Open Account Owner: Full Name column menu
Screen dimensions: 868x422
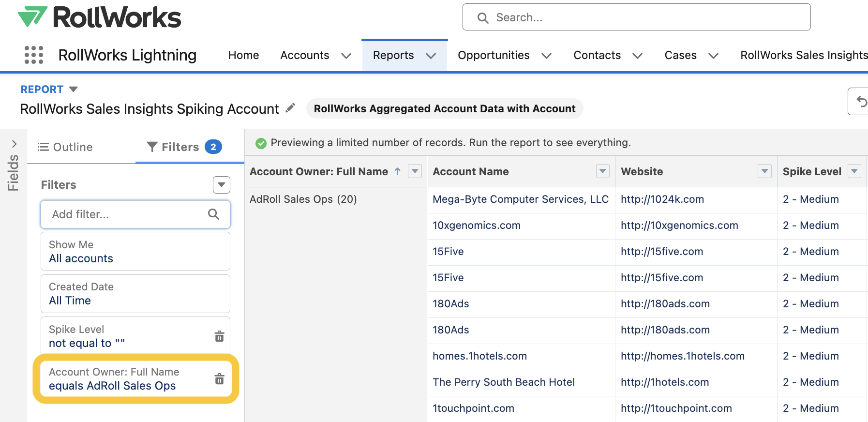coord(415,171)
